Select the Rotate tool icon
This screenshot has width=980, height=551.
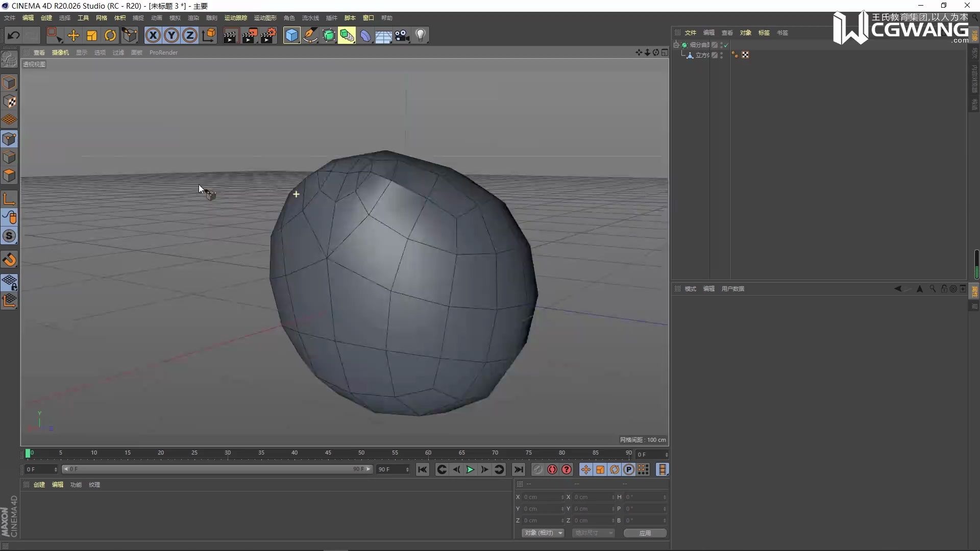(x=110, y=35)
